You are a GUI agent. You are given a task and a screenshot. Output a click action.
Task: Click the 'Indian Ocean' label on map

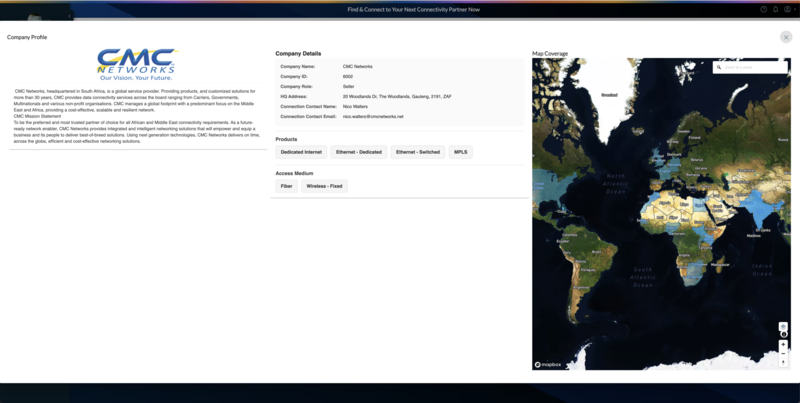762,270
